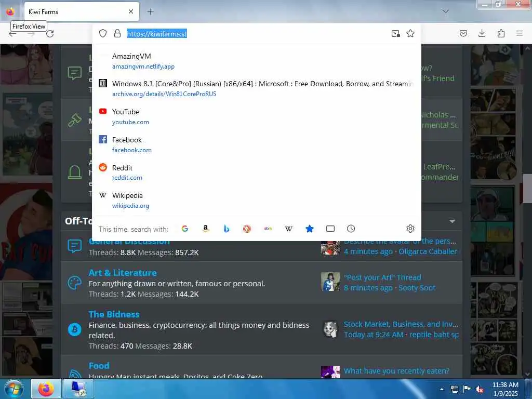
Task: Search this time with Amazon
Action: coord(206,229)
